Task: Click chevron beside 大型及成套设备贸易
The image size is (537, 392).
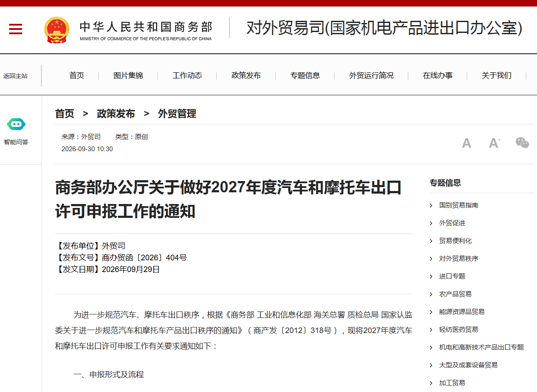Action: [x=431, y=365]
